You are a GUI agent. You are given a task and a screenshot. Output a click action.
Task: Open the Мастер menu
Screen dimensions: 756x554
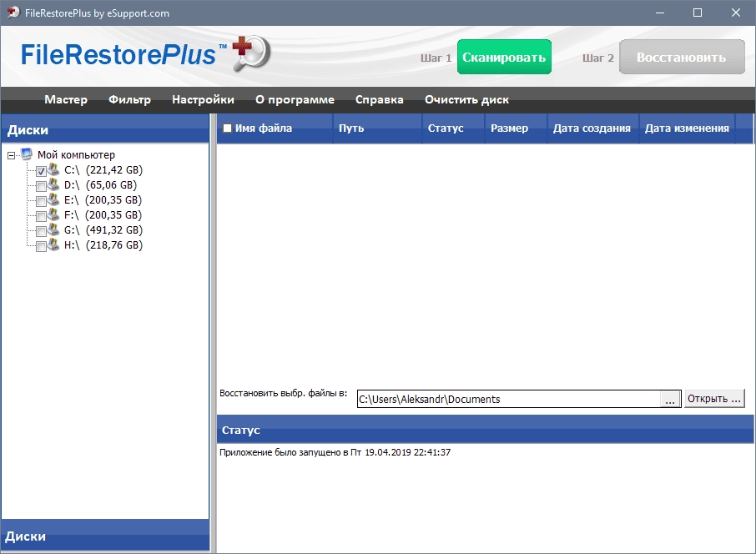[x=66, y=100]
